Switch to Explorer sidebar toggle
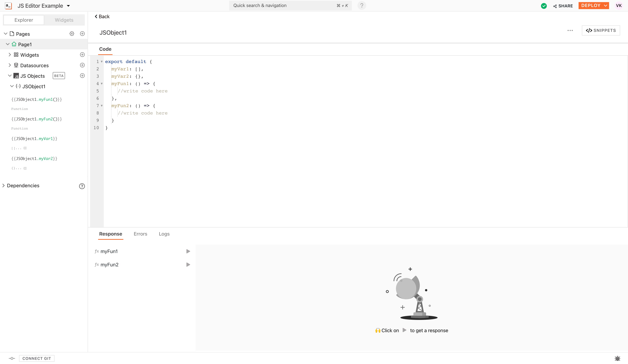 [x=24, y=20]
